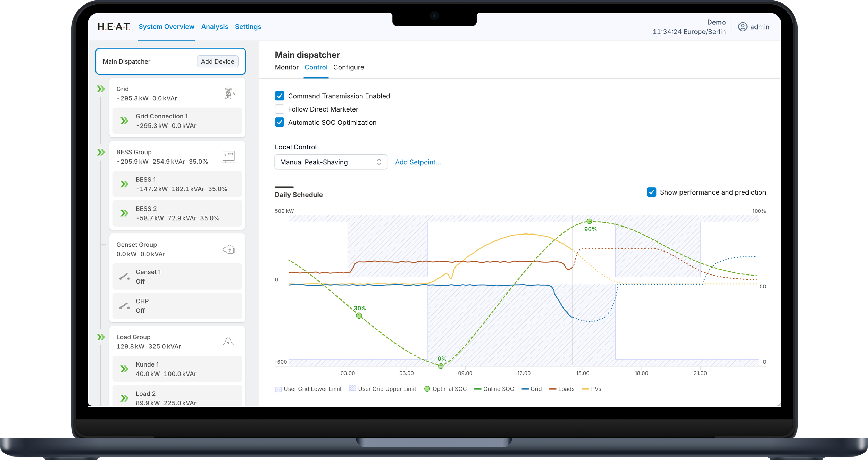Enable Follow Direct Marketer checkbox
868x460 pixels.
tap(279, 109)
